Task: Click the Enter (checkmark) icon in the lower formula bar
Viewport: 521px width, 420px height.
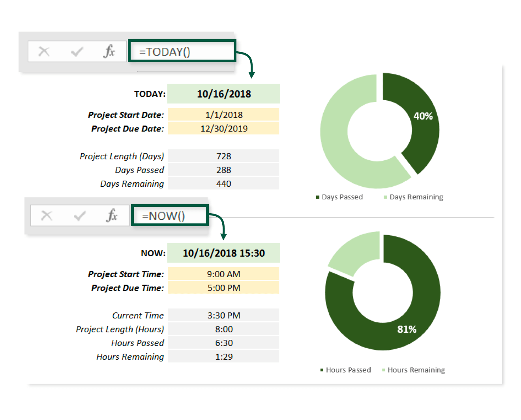Action: click(79, 216)
